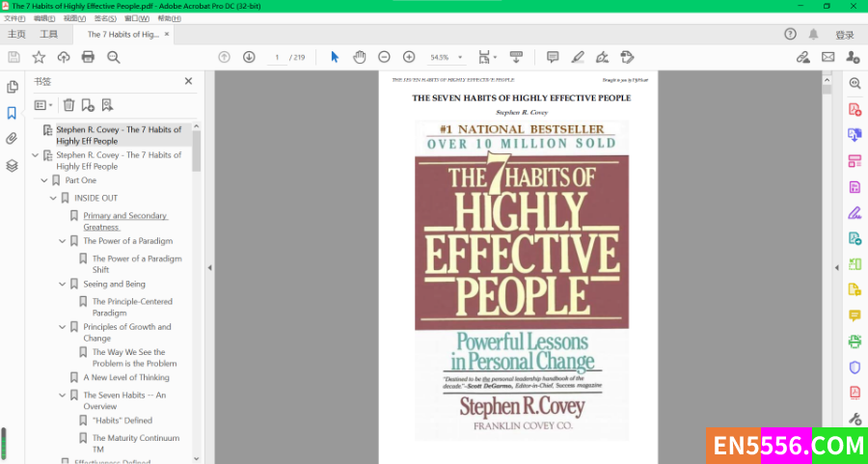
Task: Switch to the 工具 tab
Action: (49, 35)
